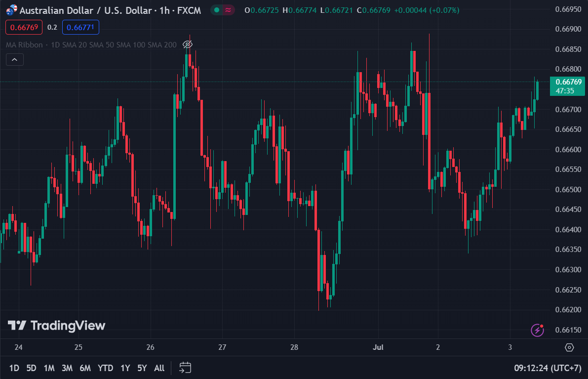Click the 24 date label on time axis
588x379 pixels.
pos(18,347)
